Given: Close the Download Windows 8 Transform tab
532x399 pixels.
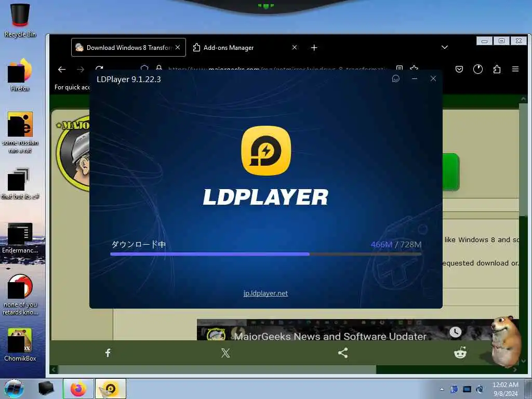Looking at the screenshot, I should [x=178, y=47].
